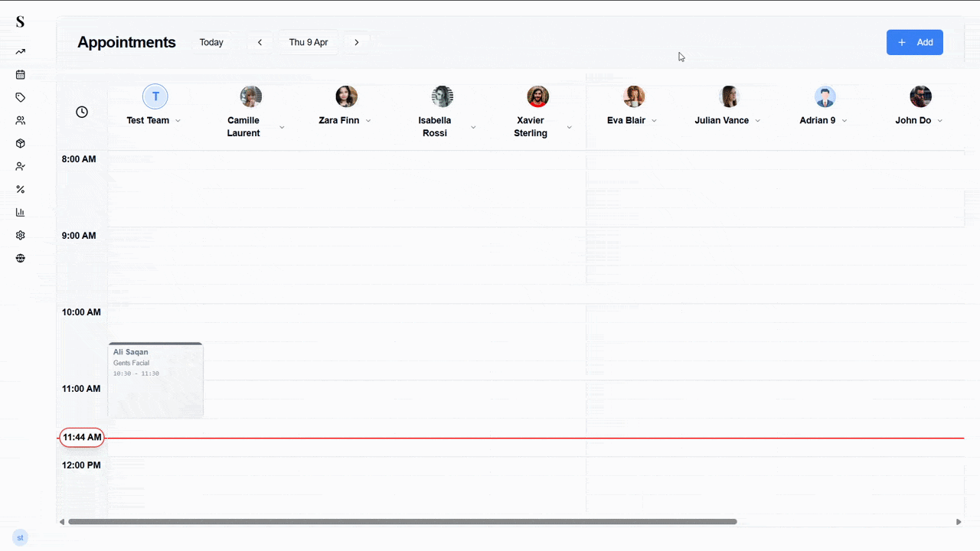Go to the previous day arrow
The width and height of the screenshot is (980, 551).
click(260, 43)
